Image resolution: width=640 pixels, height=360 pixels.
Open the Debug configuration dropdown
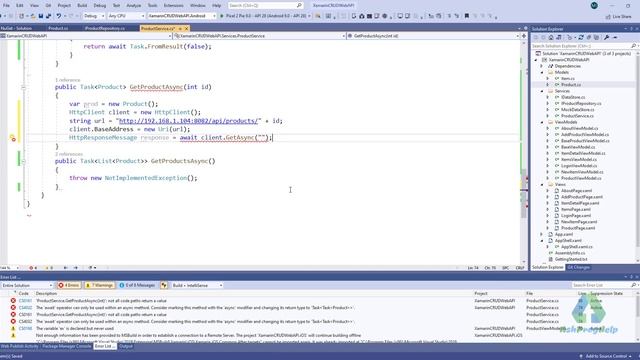pos(94,16)
